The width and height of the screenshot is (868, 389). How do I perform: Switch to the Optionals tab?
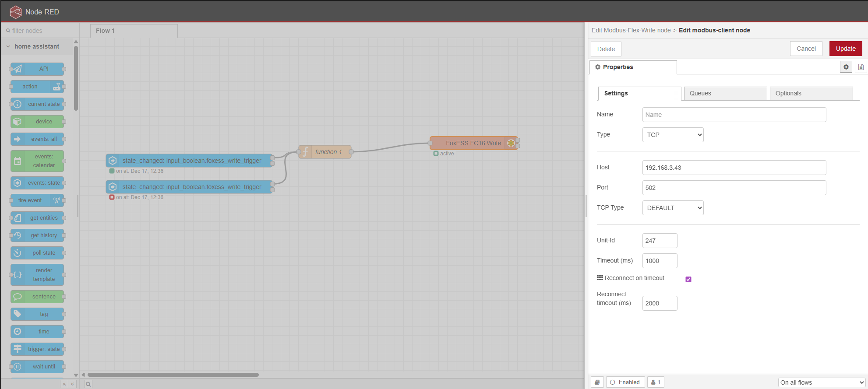coord(811,93)
